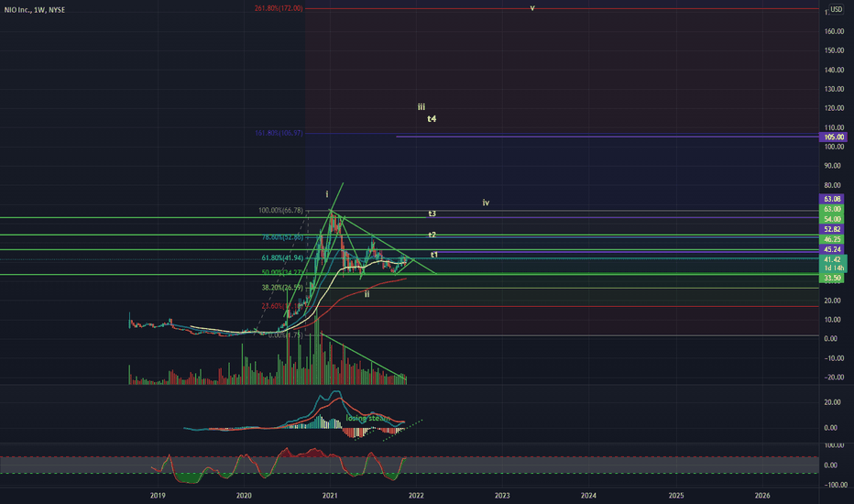Click the current price label 41.42
854x504 pixels.
[x=833, y=260]
